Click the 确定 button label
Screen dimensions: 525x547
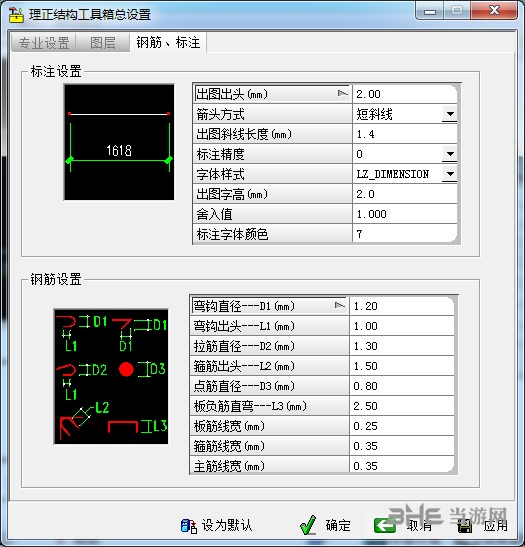[338, 525]
